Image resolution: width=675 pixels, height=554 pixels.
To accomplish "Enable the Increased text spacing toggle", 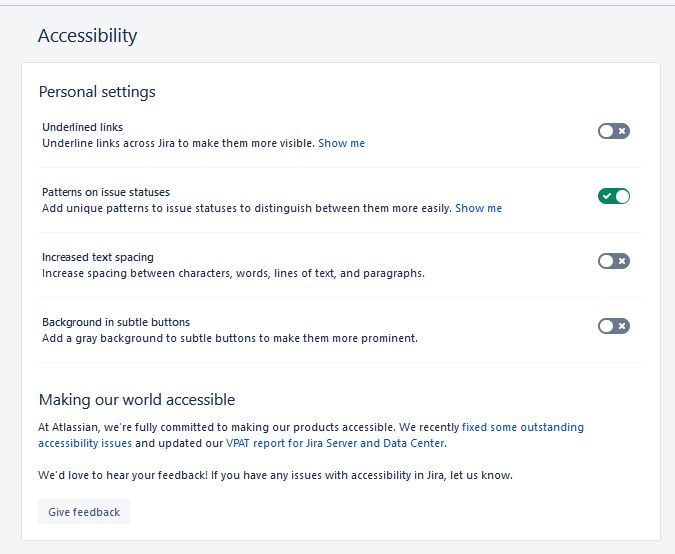I will pyautogui.click(x=613, y=261).
